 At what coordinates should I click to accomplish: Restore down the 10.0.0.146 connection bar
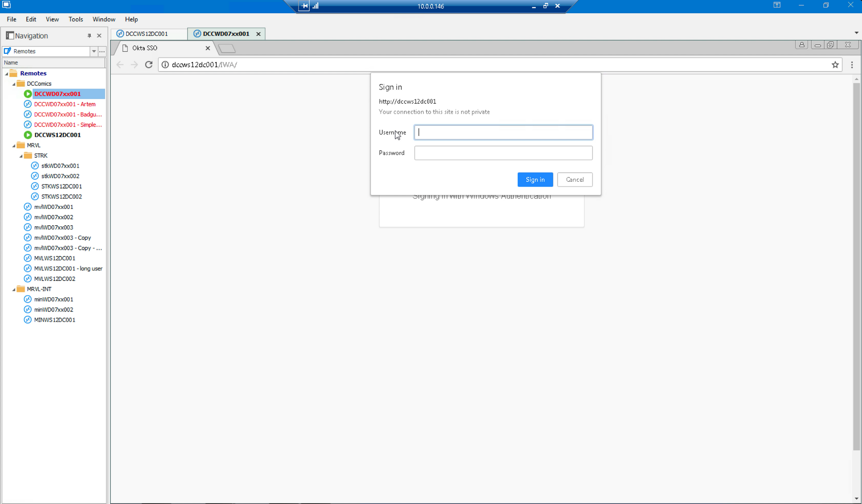click(546, 6)
